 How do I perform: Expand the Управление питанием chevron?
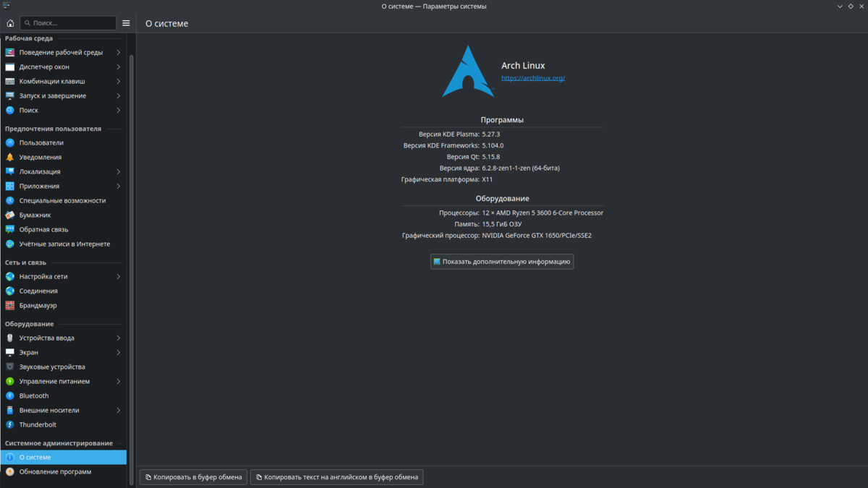point(119,381)
